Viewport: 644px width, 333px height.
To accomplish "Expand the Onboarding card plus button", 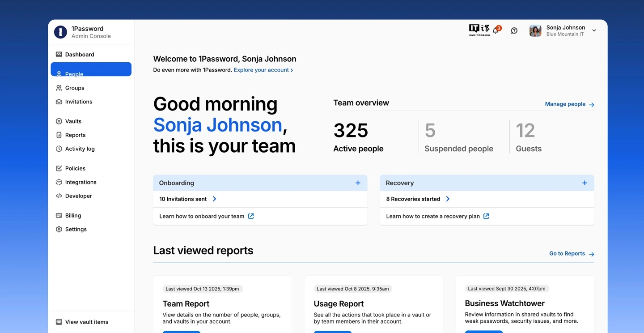I will (358, 183).
